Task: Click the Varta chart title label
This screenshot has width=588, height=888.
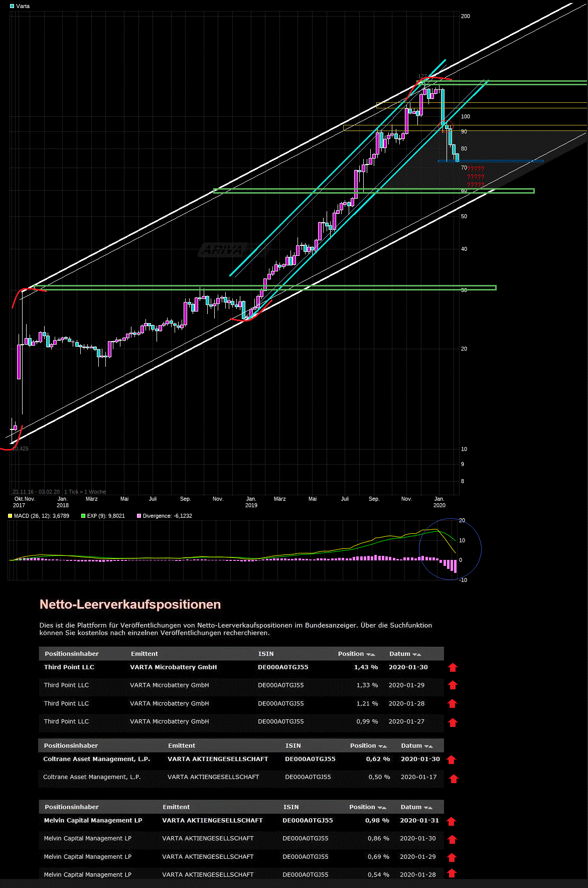Action: pyautogui.click(x=23, y=6)
